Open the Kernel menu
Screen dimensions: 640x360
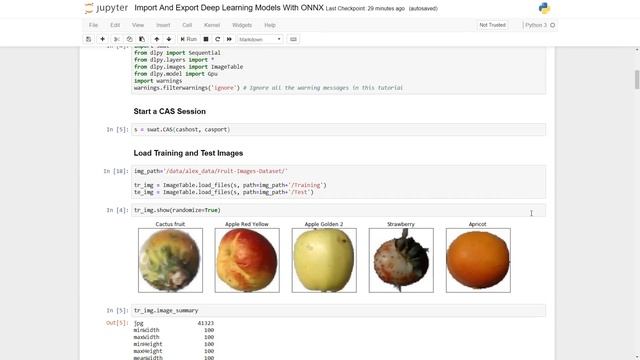(212, 25)
